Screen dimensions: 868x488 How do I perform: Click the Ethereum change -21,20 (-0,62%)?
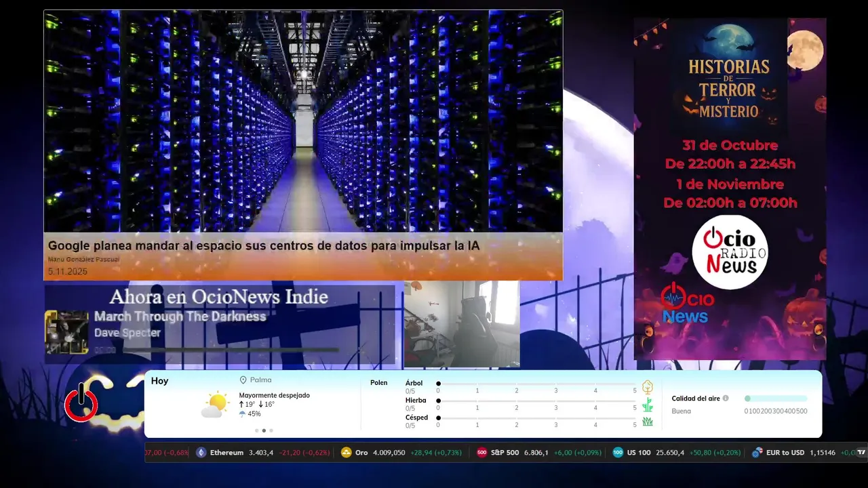304,453
